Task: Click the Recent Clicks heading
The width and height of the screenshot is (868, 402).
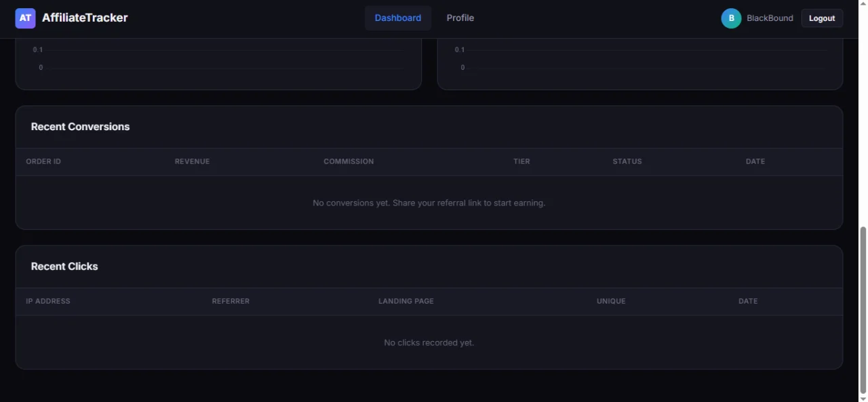Action: [64, 266]
